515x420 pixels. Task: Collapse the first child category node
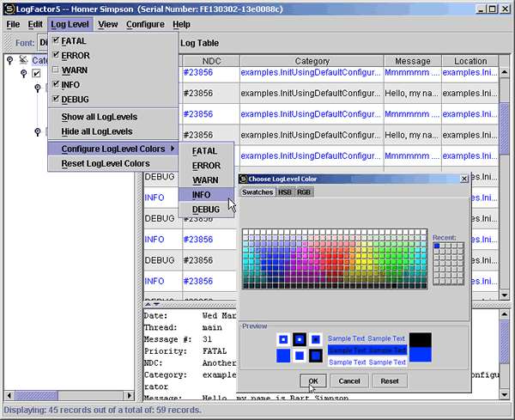(23, 74)
